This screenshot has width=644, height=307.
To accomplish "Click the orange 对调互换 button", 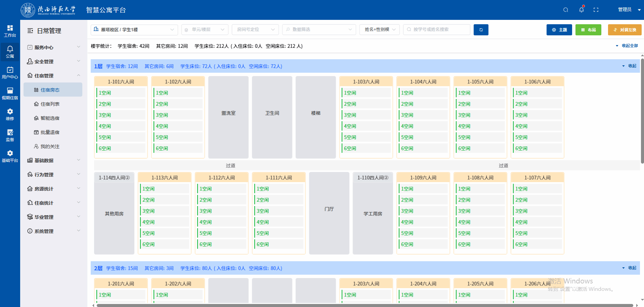I will pos(625,30).
